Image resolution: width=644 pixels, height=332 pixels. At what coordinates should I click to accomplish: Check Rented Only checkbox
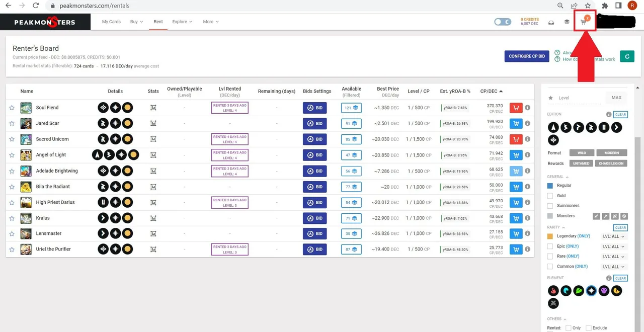(x=568, y=328)
